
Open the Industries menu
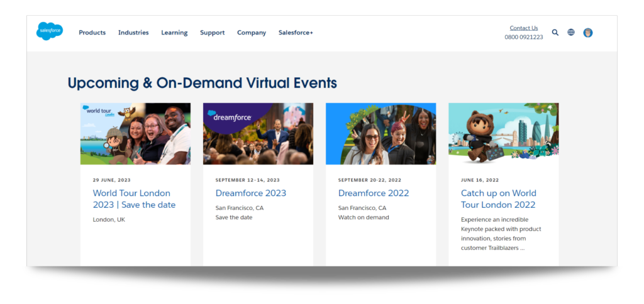pyautogui.click(x=133, y=33)
